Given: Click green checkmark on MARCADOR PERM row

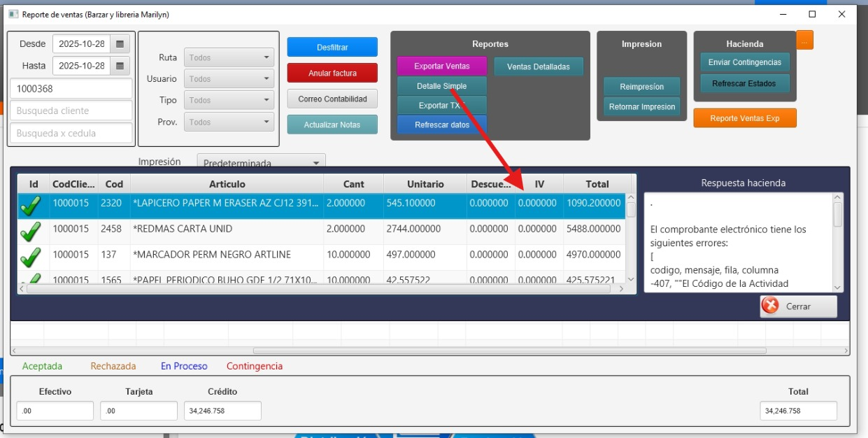Looking at the screenshot, I should (31, 257).
